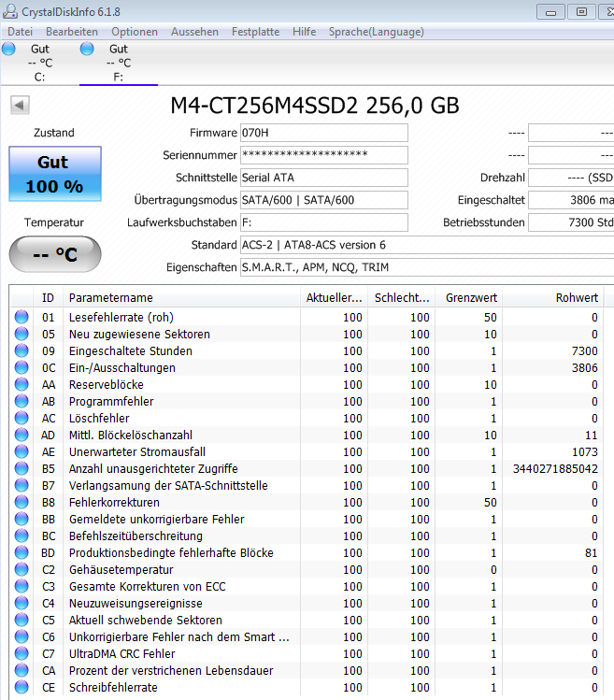Click status orb for Mittl. Blöckelöschanzahl
614x700 pixels.
[x=21, y=435]
